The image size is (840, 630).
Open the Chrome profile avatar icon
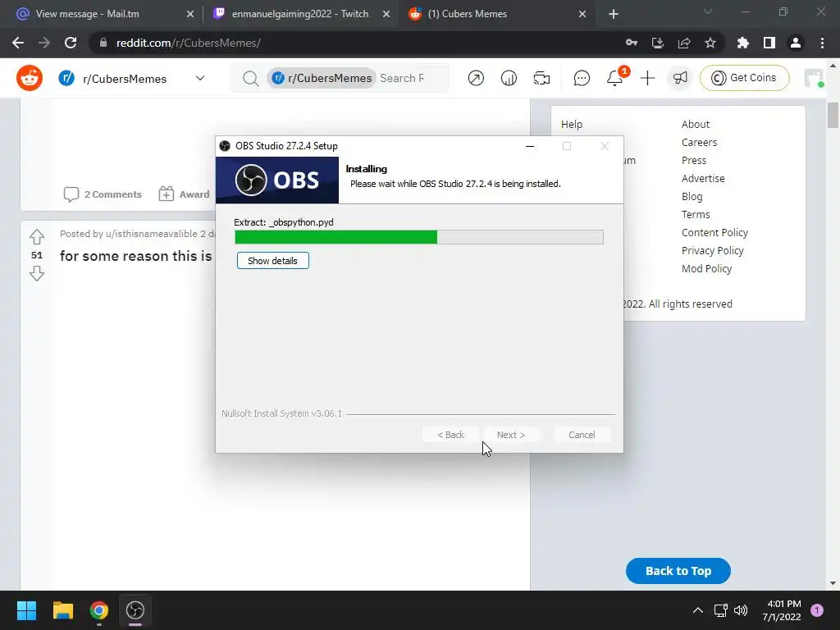(x=796, y=43)
